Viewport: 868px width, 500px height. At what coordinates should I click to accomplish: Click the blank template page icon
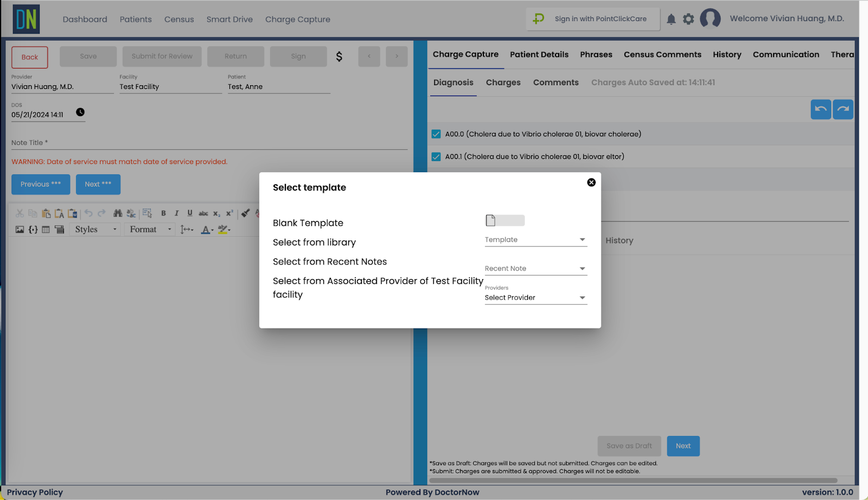point(491,220)
